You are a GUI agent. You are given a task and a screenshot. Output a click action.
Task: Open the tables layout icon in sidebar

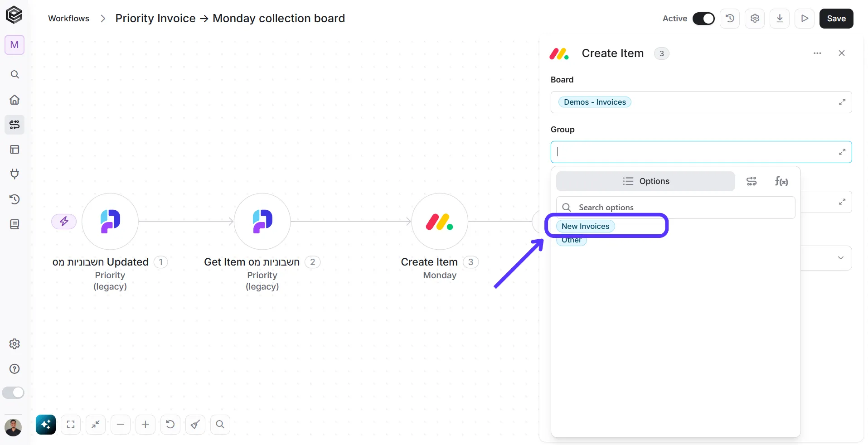pos(15,150)
